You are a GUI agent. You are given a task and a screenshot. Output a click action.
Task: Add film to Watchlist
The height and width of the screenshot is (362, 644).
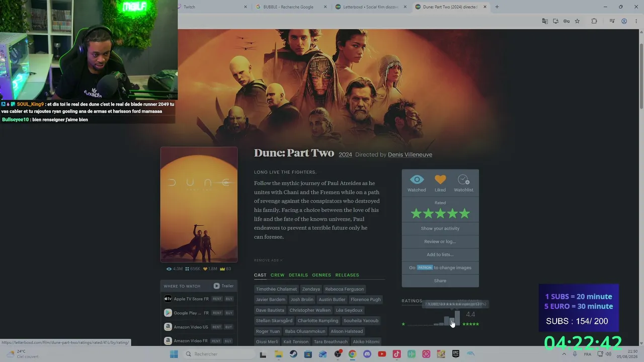(463, 179)
